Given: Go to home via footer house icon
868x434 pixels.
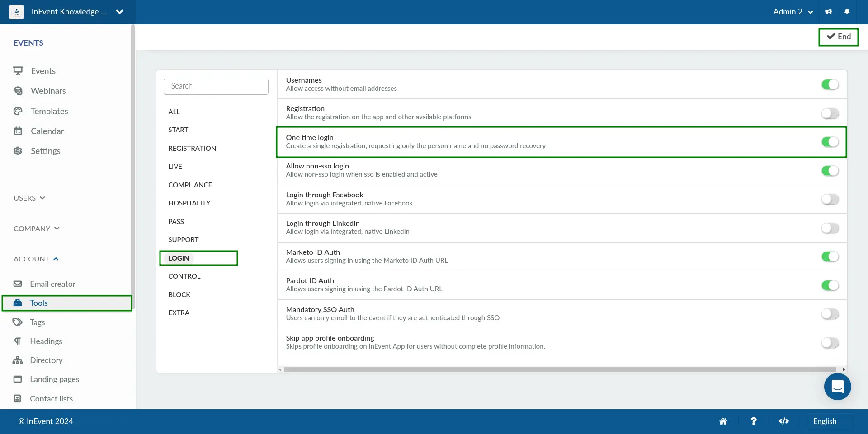Looking at the screenshot, I should click(723, 421).
